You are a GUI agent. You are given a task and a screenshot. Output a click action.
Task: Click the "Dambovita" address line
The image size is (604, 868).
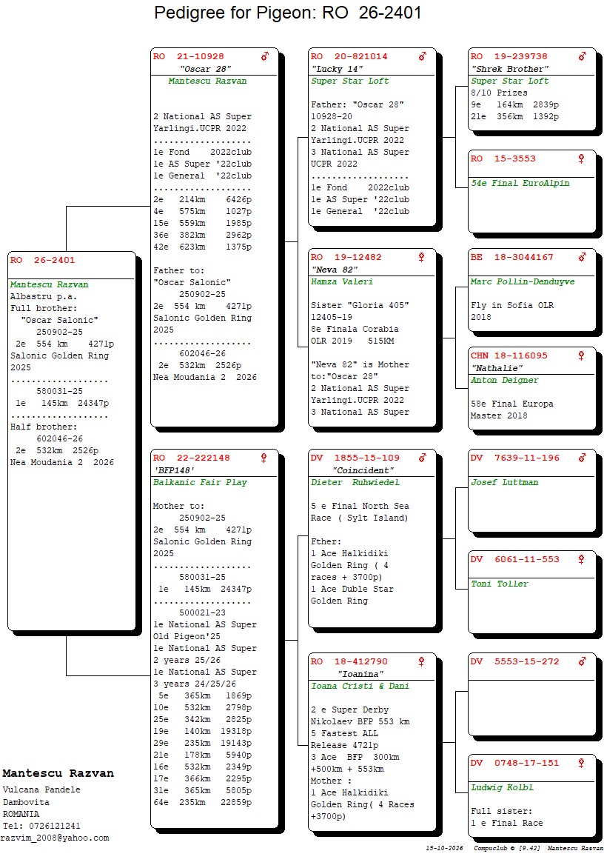[x=26, y=803]
